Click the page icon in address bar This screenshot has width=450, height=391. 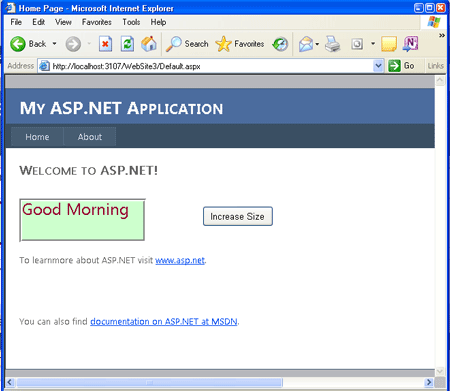[44, 66]
